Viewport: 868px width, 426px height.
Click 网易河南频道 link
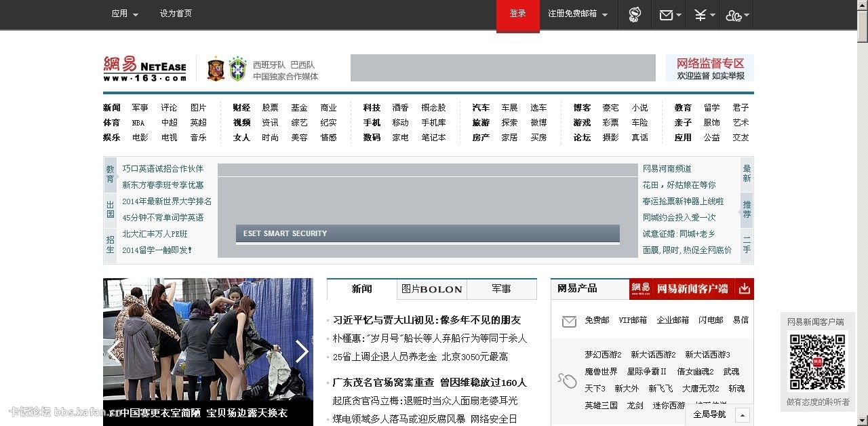coord(667,169)
